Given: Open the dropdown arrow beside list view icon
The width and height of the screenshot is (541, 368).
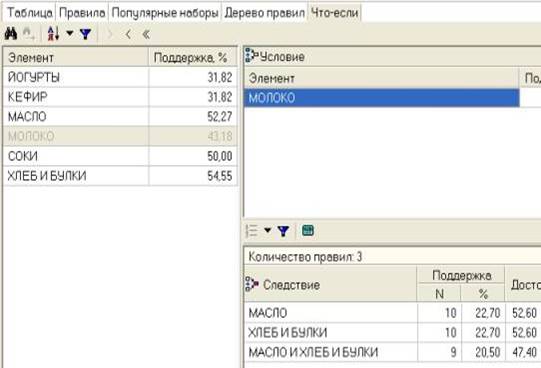Looking at the screenshot, I should (267, 230).
